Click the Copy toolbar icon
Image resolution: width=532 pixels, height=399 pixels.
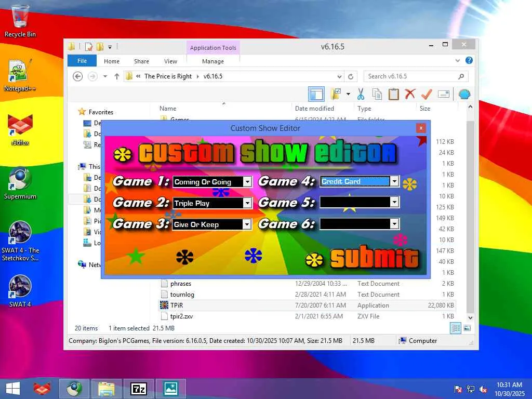point(377,94)
